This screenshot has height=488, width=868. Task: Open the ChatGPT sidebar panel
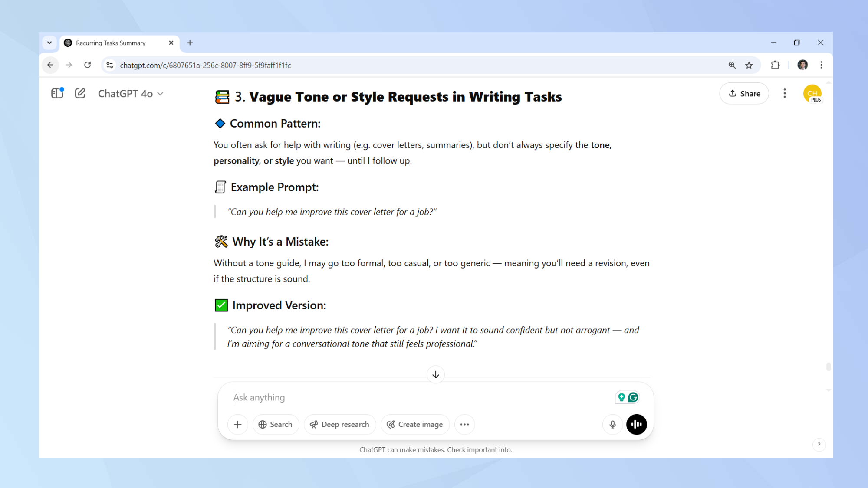point(57,93)
